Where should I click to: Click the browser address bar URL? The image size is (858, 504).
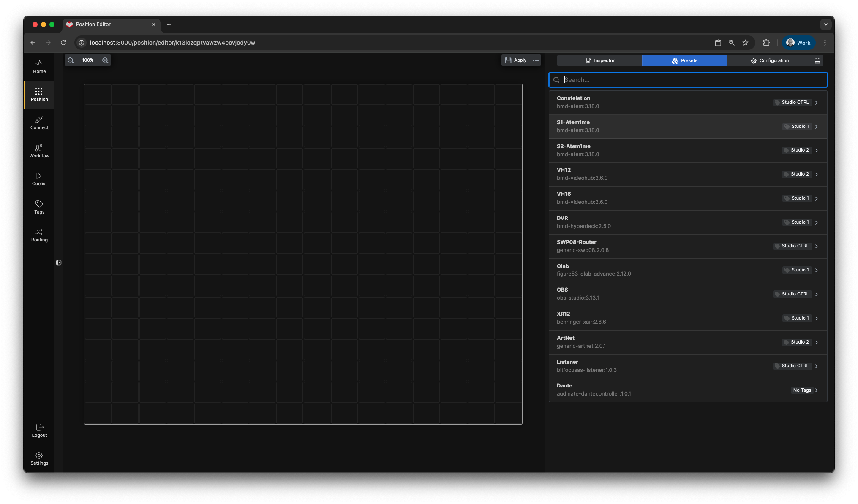[172, 43]
